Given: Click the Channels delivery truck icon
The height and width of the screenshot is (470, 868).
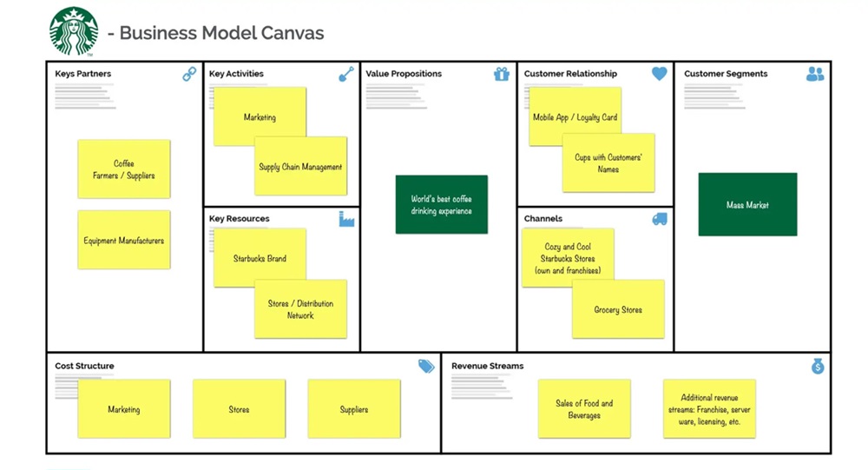Looking at the screenshot, I should coord(660,219).
